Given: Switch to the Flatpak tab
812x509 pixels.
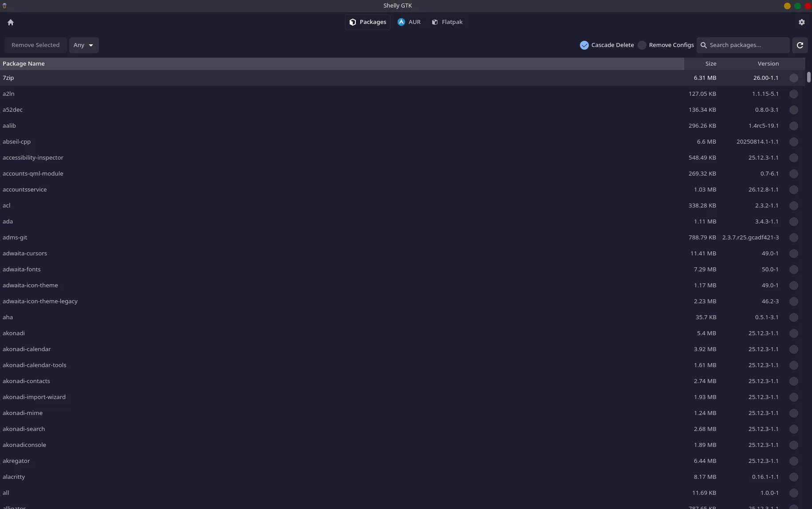Looking at the screenshot, I should coord(447,22).
